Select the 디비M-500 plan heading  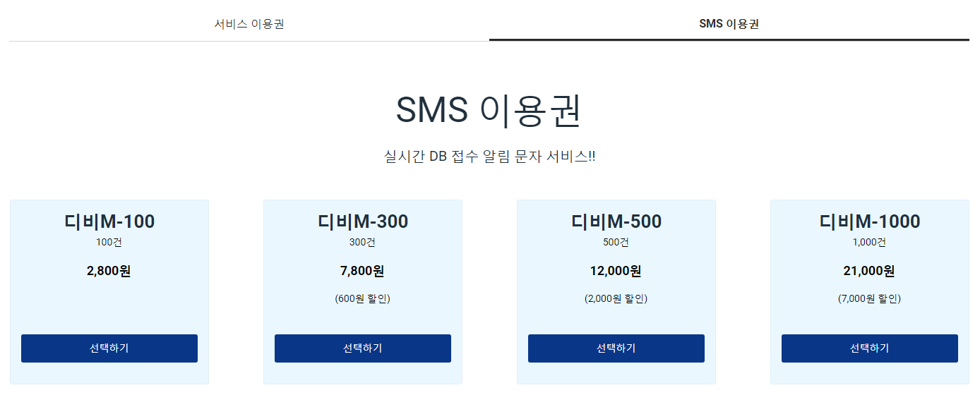point(616,221)
